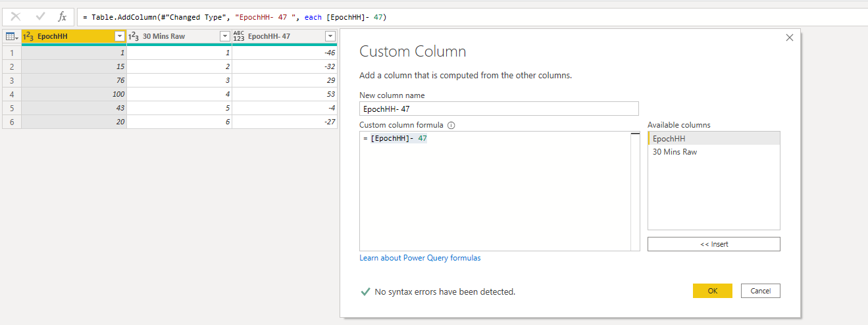Open 30 Mins Raw filter dropdown
Image resolution: width=868 pixels, height=325 pixels.
coord(225,36)
